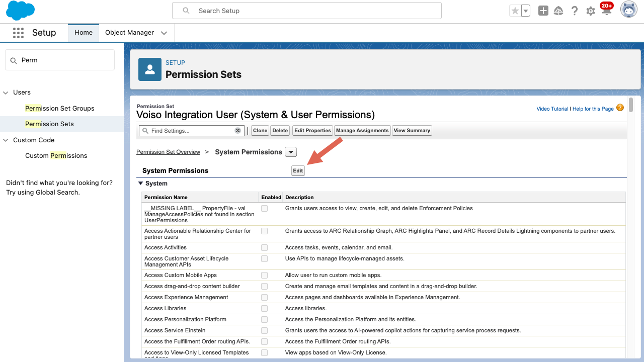Screen dimensions: 644x362
Task: Click the Manage Assignments button
Action: click(x=362, y=131)
